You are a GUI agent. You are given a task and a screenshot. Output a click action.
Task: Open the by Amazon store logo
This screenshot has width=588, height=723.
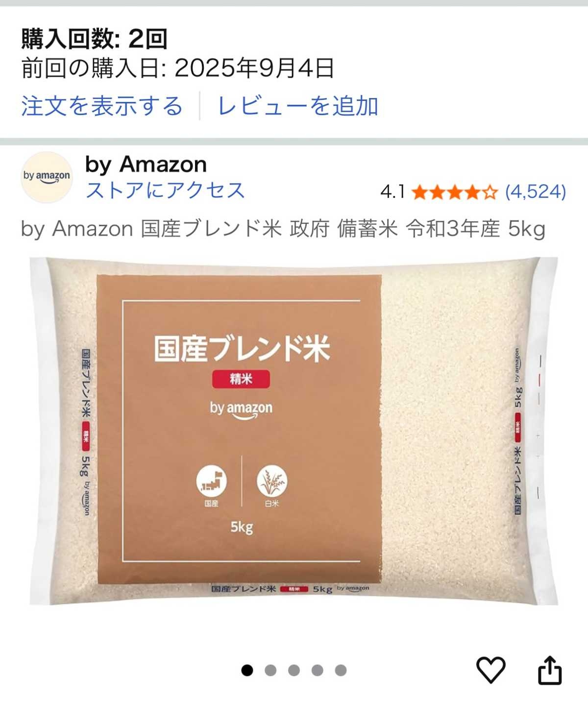pos(47,177)
